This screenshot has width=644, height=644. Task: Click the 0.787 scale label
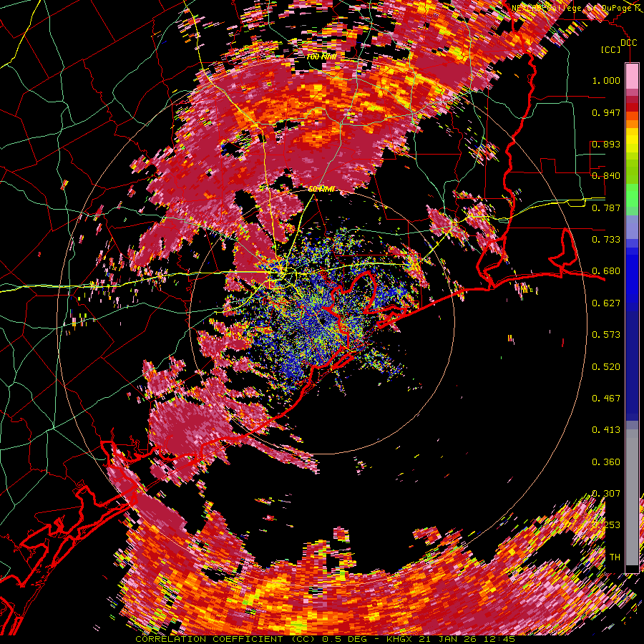606,208
